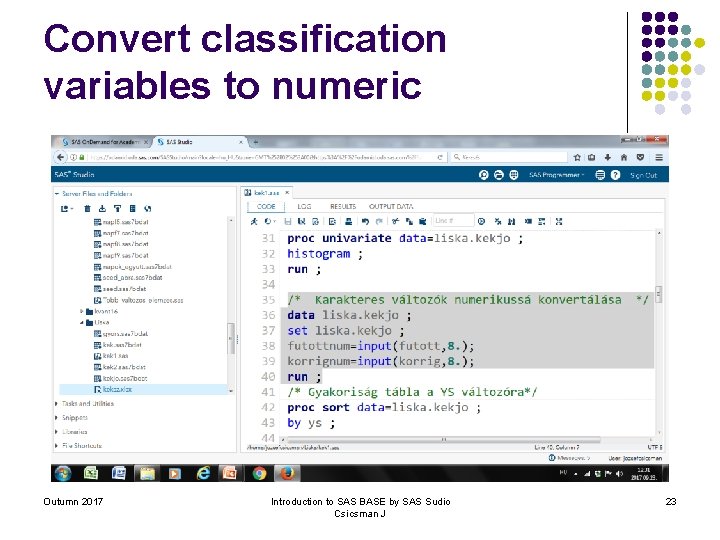Redo the edit in code toolbar
This screenshot has width=720, height=540.
(379, 221)
